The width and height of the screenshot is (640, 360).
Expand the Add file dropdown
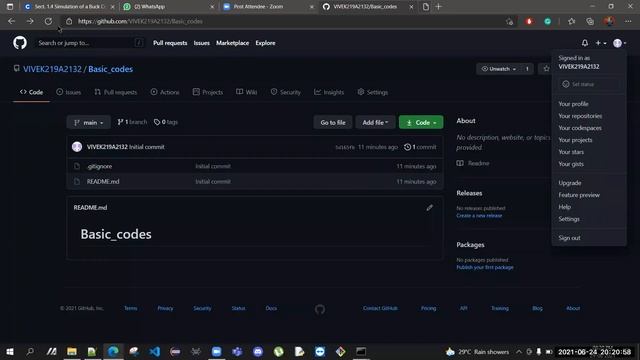click(x=375, y=122)
